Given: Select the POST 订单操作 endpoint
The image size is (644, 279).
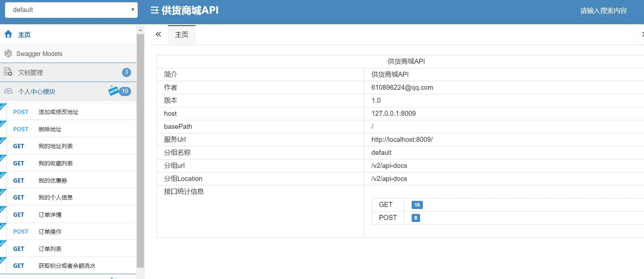Looking at the screenshot, I should pos(50,232).
